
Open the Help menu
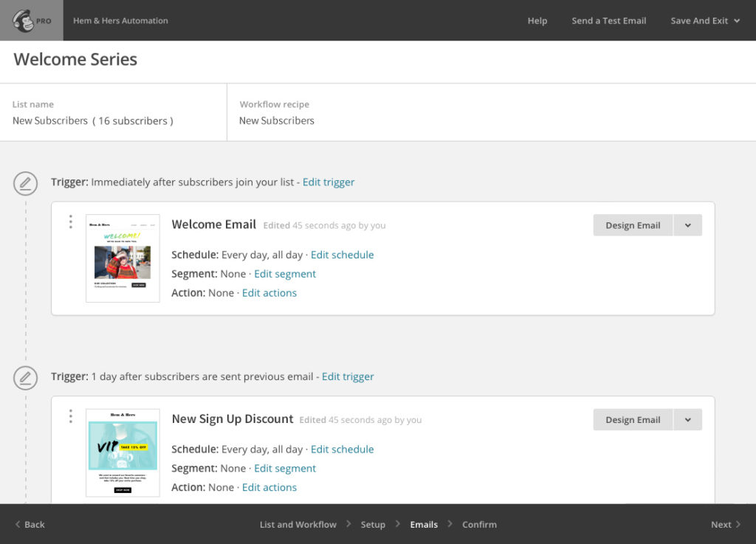pos(537,21)
